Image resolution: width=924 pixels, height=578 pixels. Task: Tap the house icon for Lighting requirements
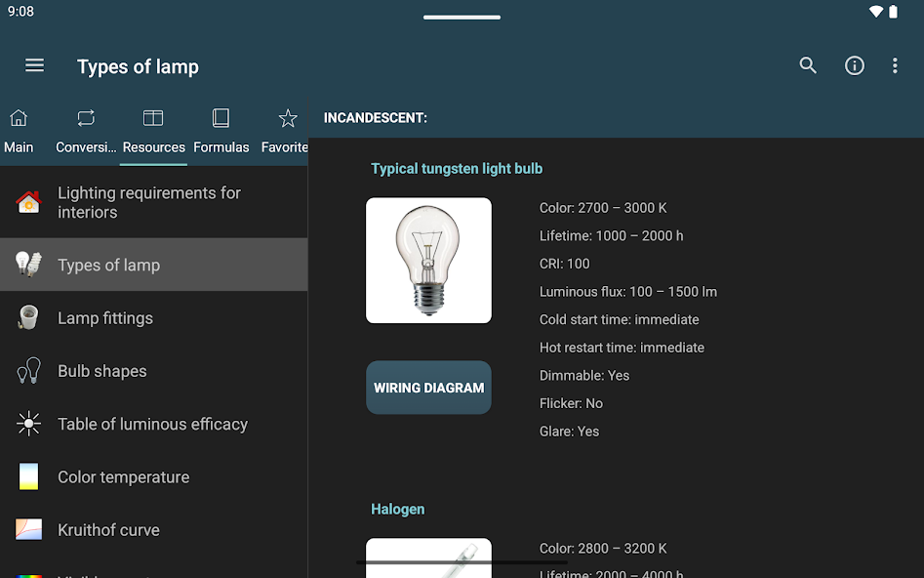(x=28, y=202)
